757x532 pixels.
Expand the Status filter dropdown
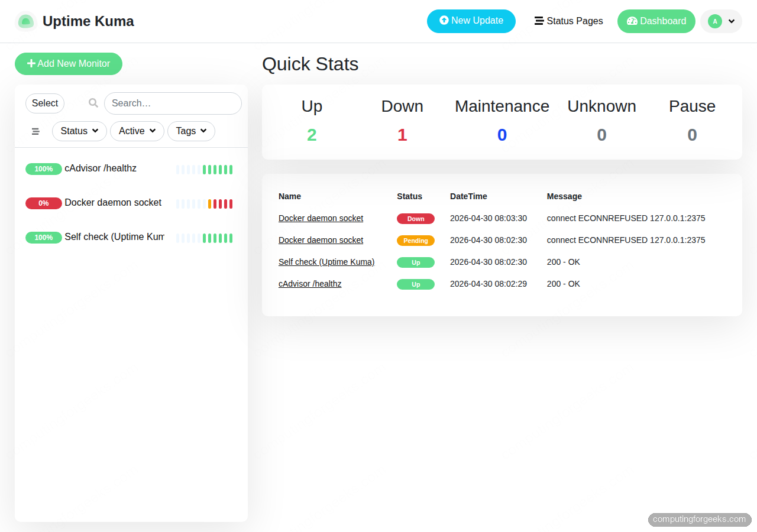[x=79, y=131]
